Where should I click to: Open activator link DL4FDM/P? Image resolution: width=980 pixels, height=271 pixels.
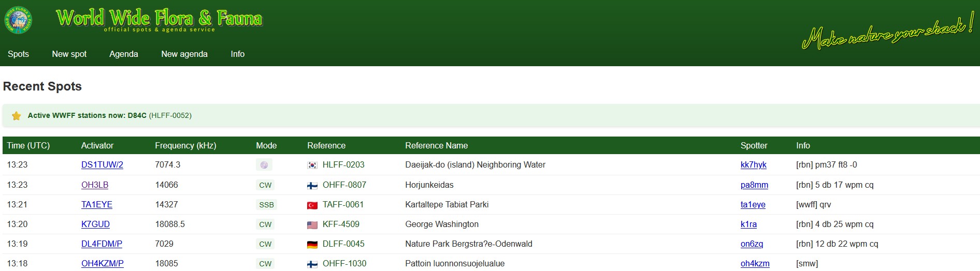tap(102, 244)
